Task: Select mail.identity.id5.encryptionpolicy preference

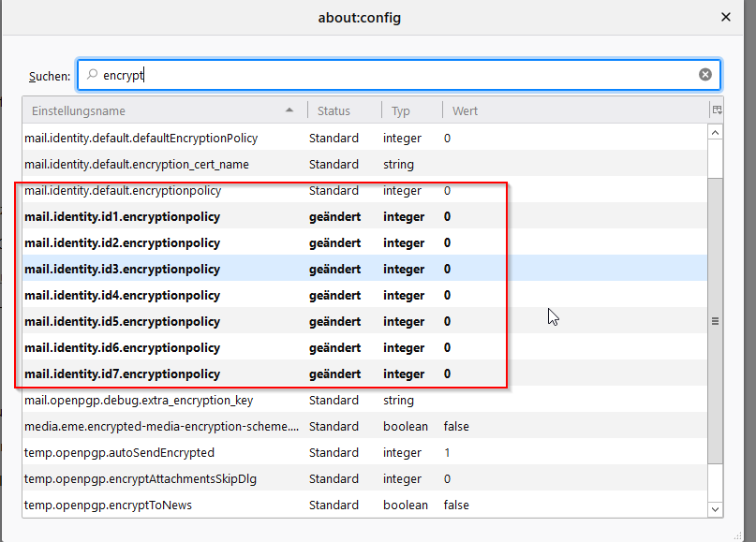Action: click(122, 321)
